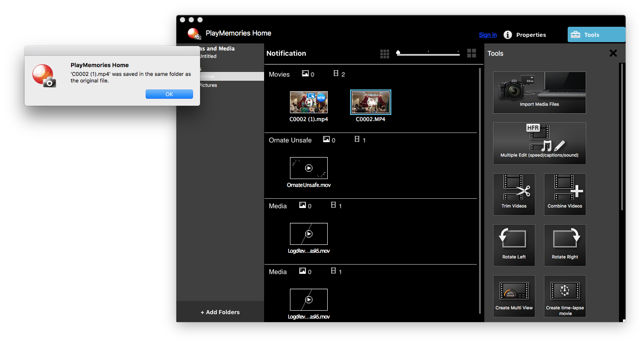
Task: Click the 'Ornate Unsafe' section header
Action: click(290, 140)
